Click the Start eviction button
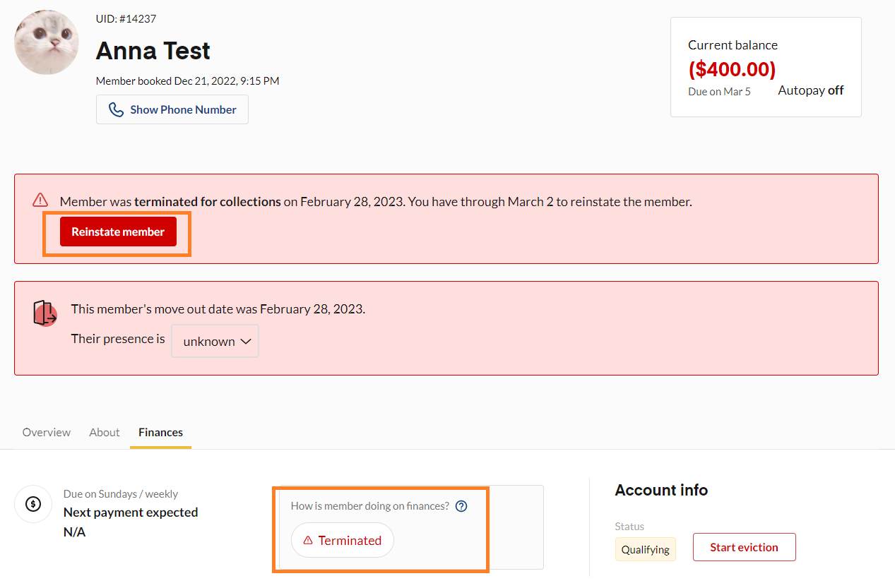 pyautogui.click(x=744, y=547)
